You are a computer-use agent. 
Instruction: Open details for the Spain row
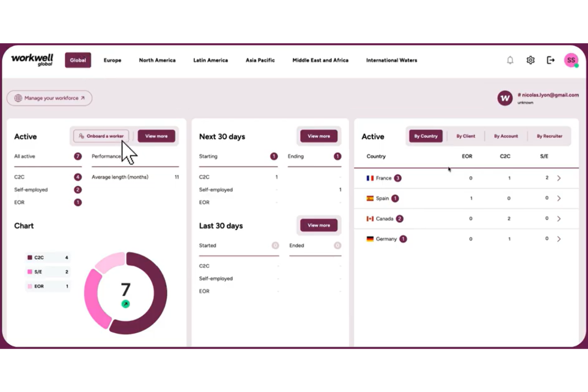coord(559,198)
